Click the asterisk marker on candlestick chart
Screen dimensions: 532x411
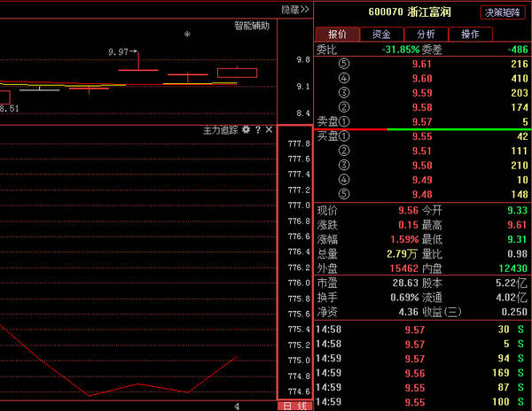[x=186, y=35]
